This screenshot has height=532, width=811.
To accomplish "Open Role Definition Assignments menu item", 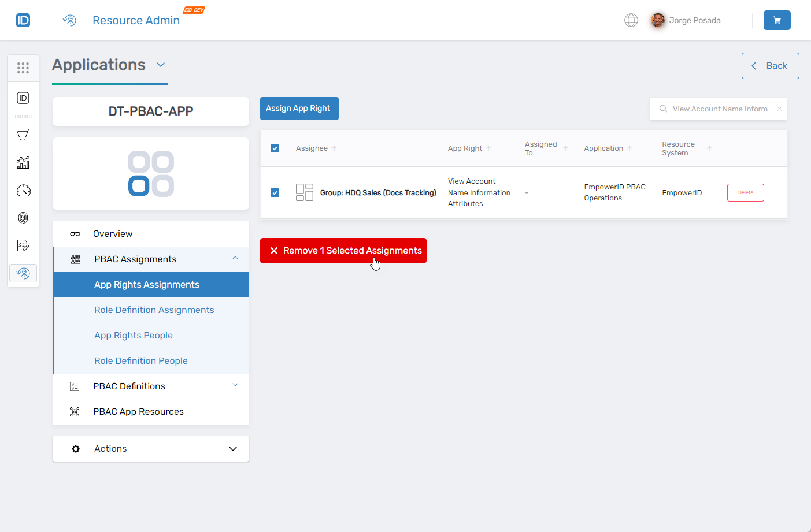I will 154,310.
